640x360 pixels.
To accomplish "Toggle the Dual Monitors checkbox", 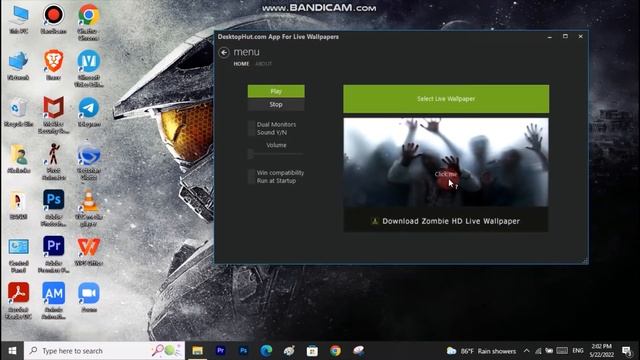I will click(251, 124).
